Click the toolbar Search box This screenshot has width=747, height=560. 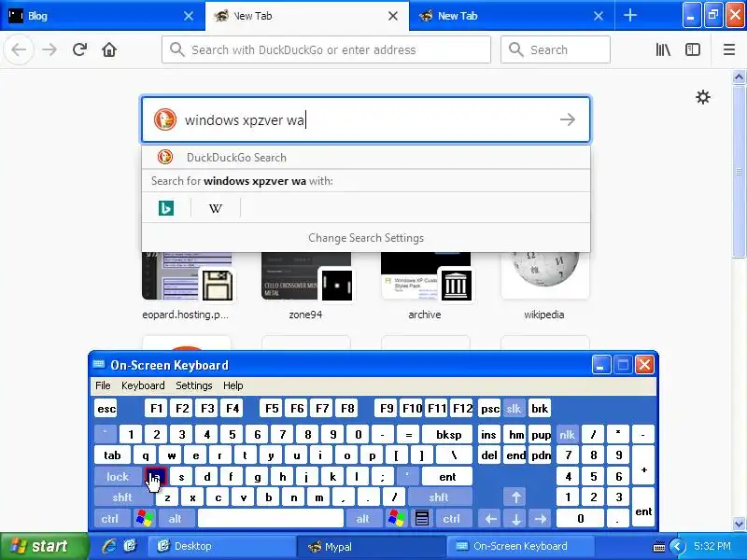555,49
